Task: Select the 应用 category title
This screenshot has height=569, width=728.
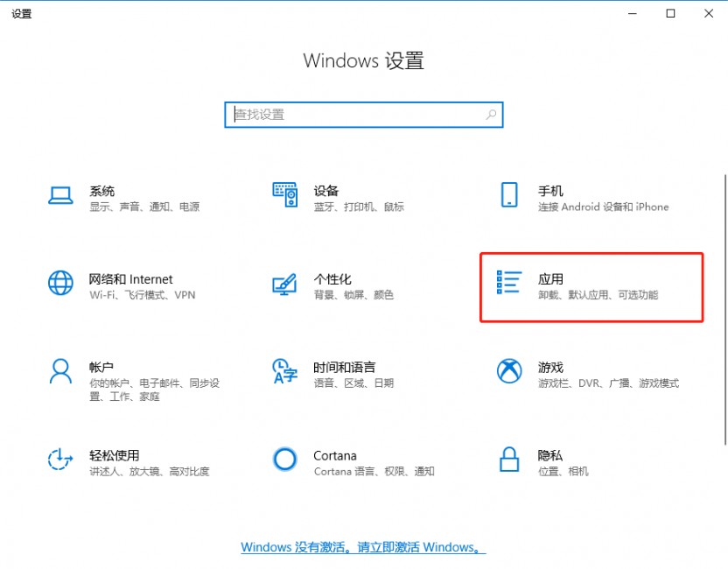Action: [x=550, y=279]
